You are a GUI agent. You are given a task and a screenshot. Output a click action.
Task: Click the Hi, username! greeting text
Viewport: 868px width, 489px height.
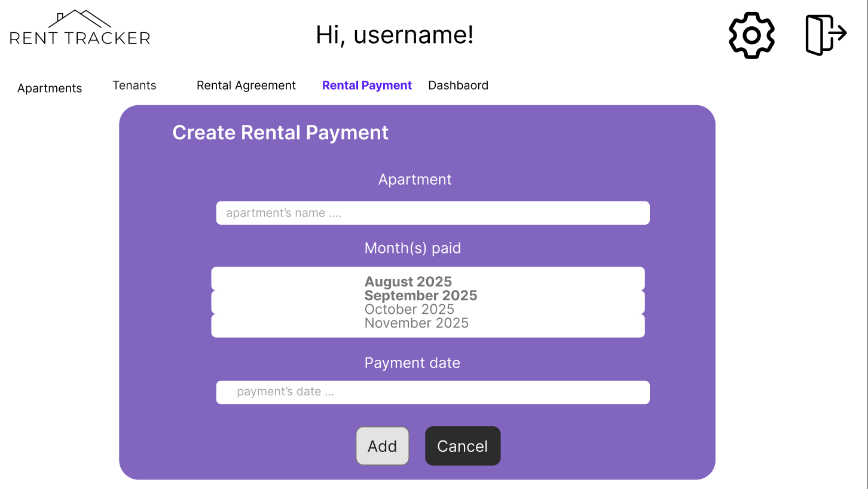[x=394, y=35]
